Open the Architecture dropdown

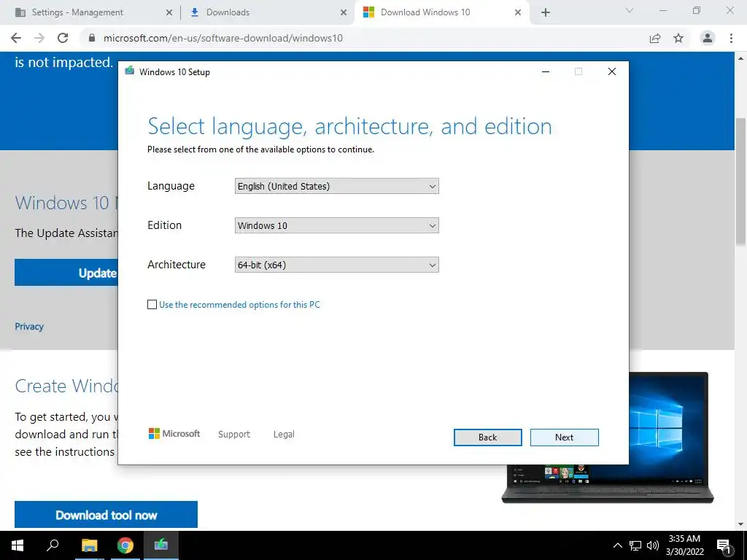tap(337, 265)
